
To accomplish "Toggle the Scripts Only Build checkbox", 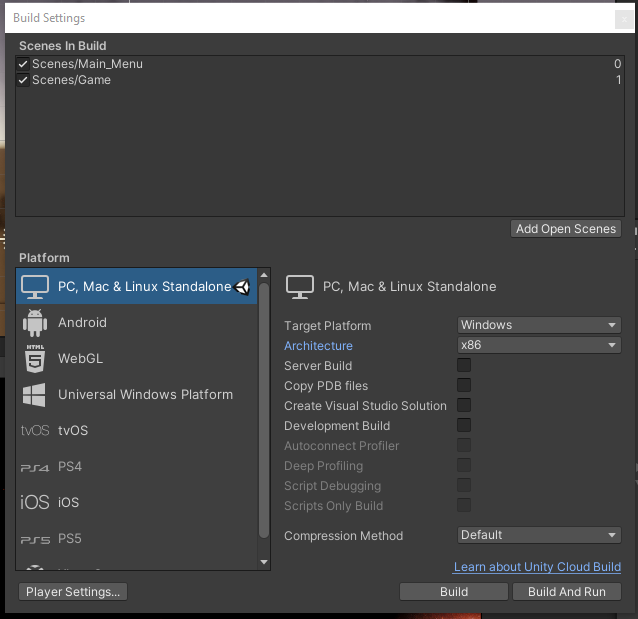I will [x=464, y=505].
